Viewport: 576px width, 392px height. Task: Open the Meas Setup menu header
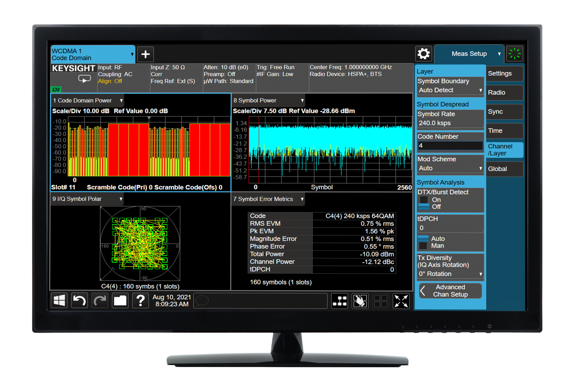469,54
